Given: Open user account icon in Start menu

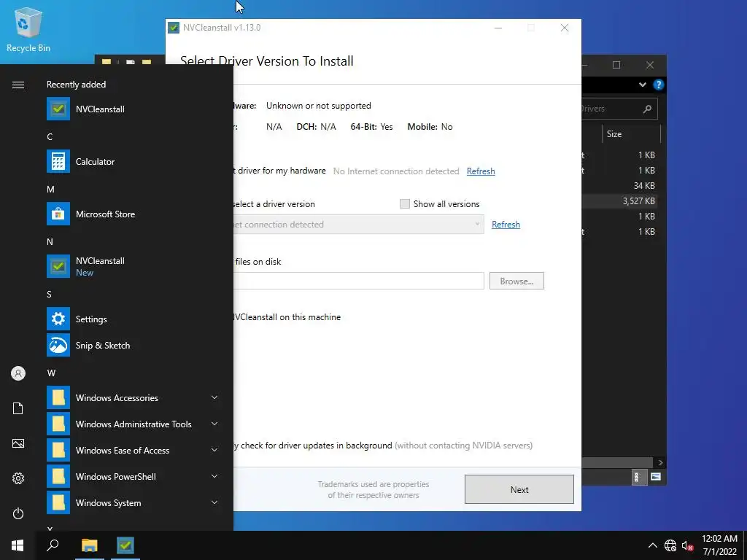Looking at the screenshot, I should coord(18,373).
